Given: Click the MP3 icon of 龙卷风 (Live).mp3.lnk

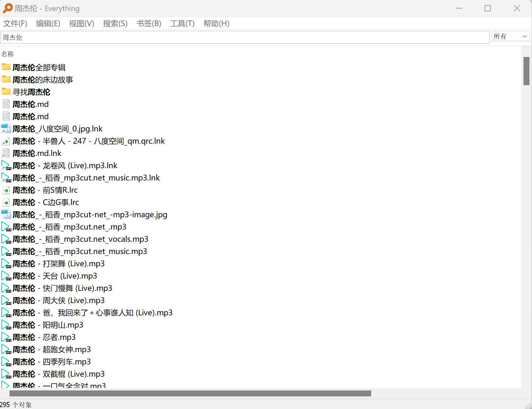Looking at the screenshot, I should tap(6, 165).
